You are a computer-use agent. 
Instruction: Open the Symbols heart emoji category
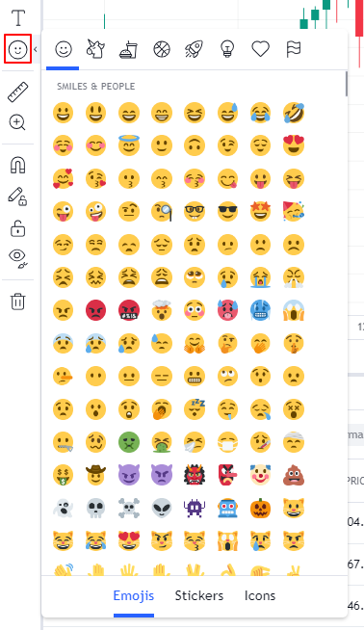point(260,49)
